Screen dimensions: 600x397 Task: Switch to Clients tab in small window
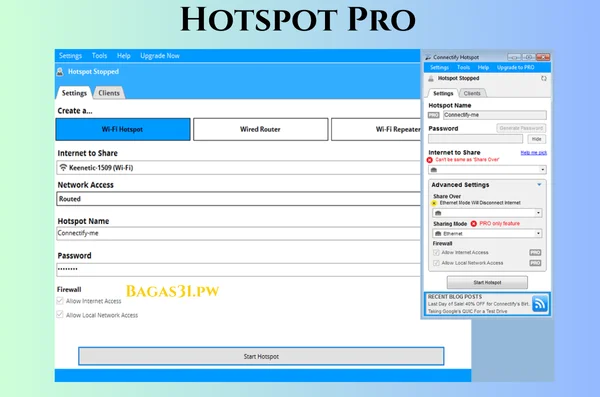coord(472,93)
